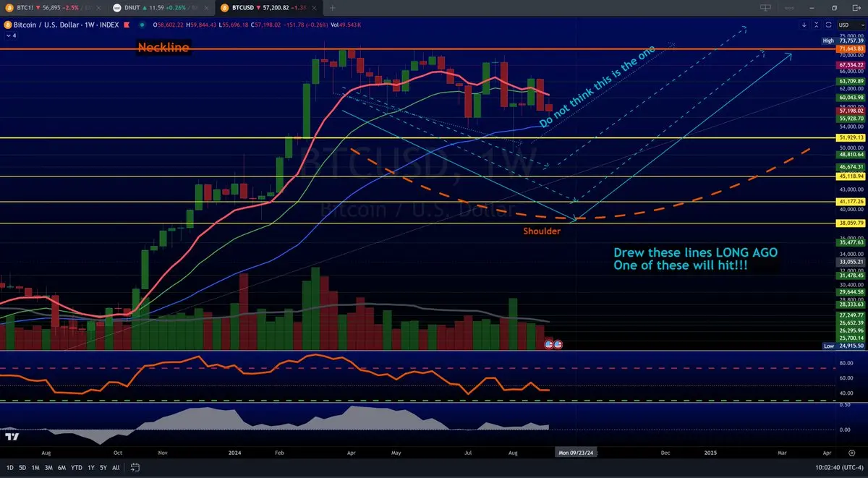Click the 35,477.63 price label
Viewport: 868px width, 478px height.
(x=851, y=243)
